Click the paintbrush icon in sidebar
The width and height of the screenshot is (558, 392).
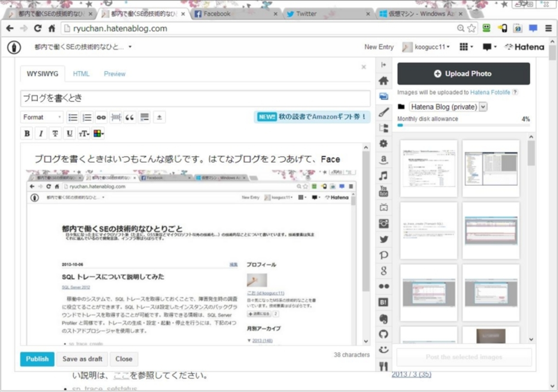pos(383,112)
